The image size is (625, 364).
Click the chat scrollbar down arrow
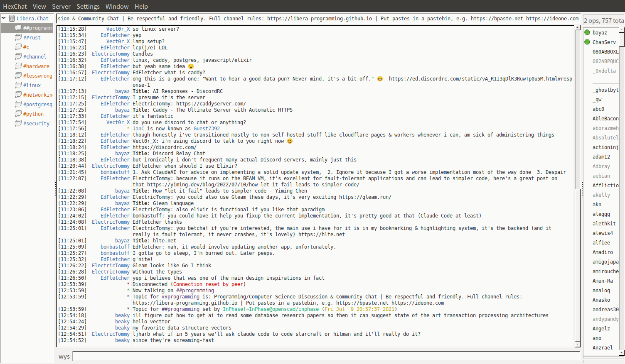[577, 344]
